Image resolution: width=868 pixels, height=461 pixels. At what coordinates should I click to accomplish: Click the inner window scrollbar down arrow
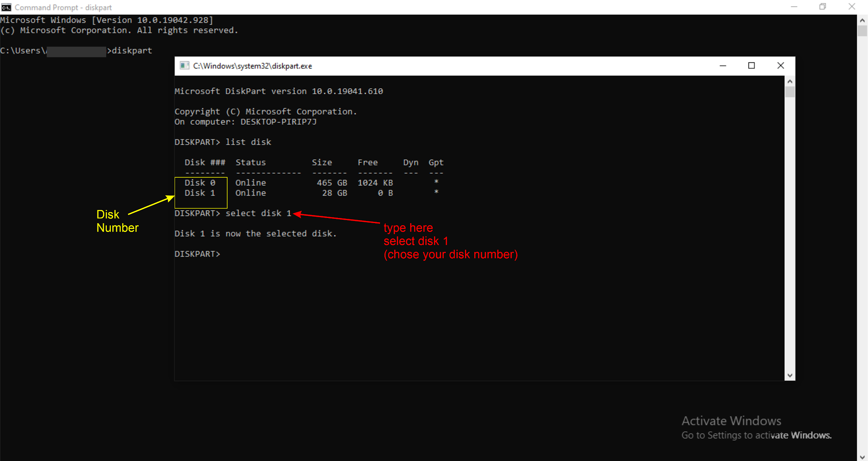coord(790,375)
